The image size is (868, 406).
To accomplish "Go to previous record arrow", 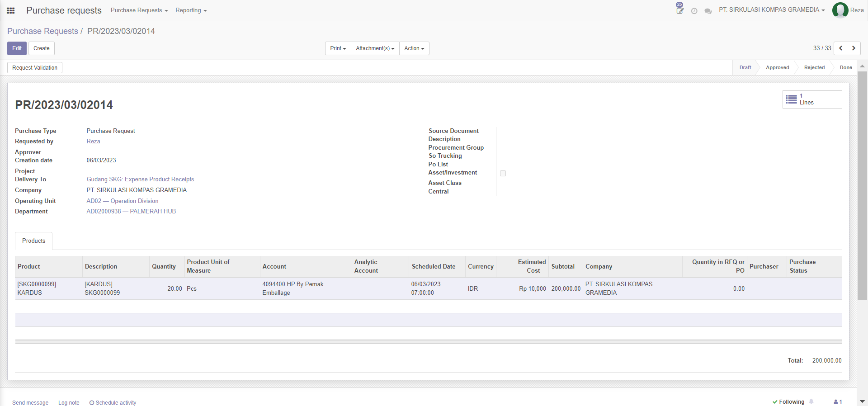I will coord(840,48).
